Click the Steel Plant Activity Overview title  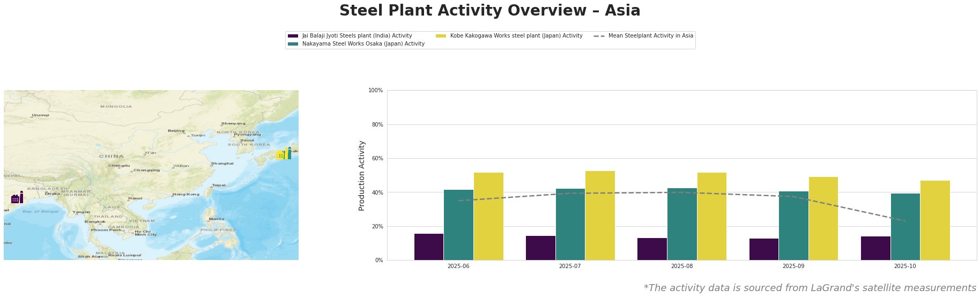pos(489,11)
